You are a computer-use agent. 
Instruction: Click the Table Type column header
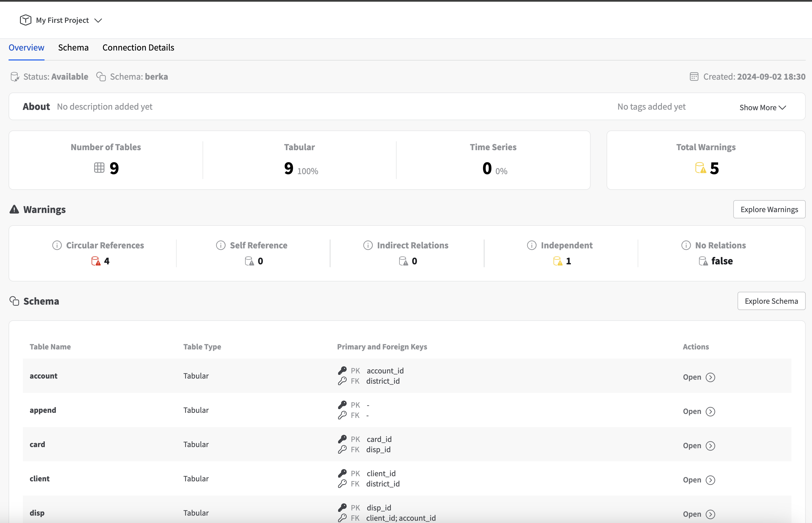pos(202,347)
